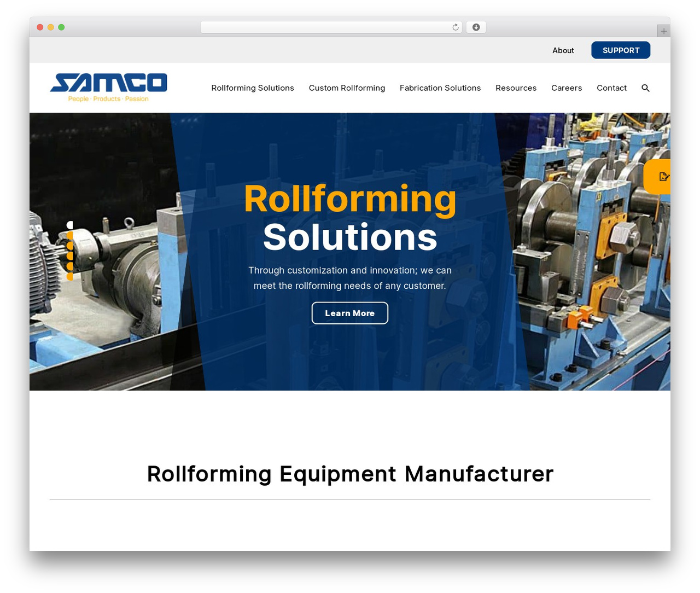
Task: Select the white active slide indicator dot
Action: [x=70, y=225]
